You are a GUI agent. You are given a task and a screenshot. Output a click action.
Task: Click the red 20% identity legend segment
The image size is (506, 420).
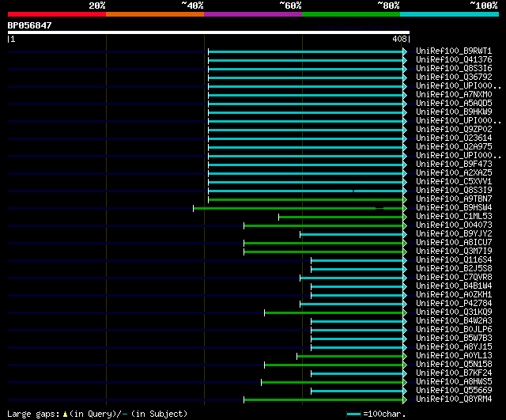click(57, 14)
